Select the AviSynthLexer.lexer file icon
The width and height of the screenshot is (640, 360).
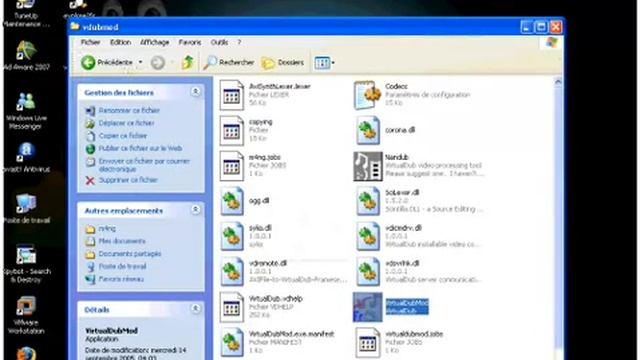pyautogui.click(x=231, y=95)
